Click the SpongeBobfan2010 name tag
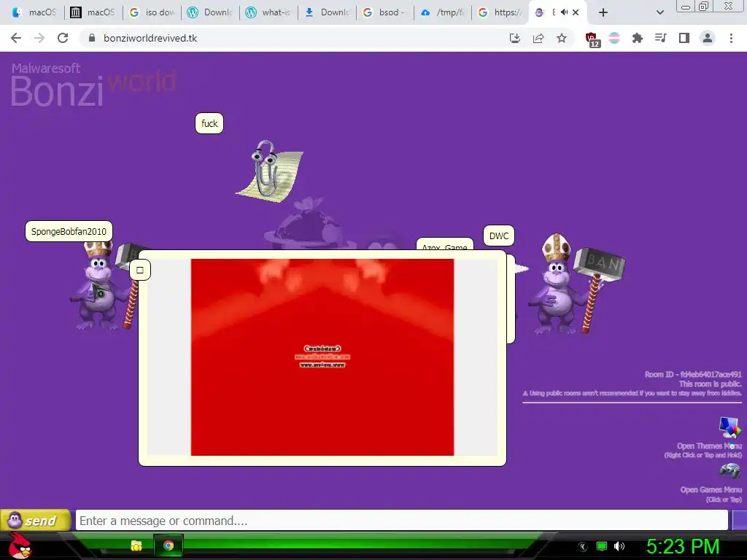The width and height of the screenshot is (747, 560). coord(69,231)
